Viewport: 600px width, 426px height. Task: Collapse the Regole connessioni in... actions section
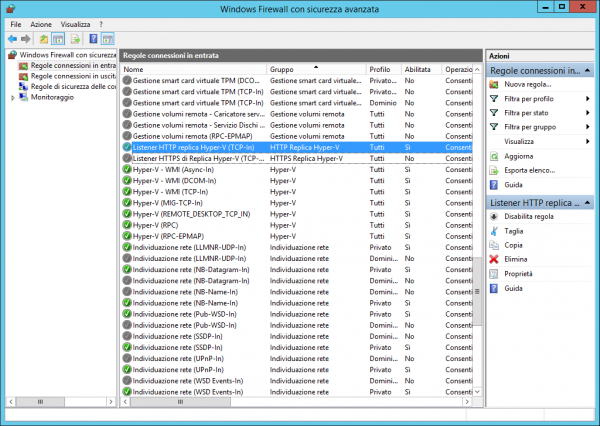point(587,70)
